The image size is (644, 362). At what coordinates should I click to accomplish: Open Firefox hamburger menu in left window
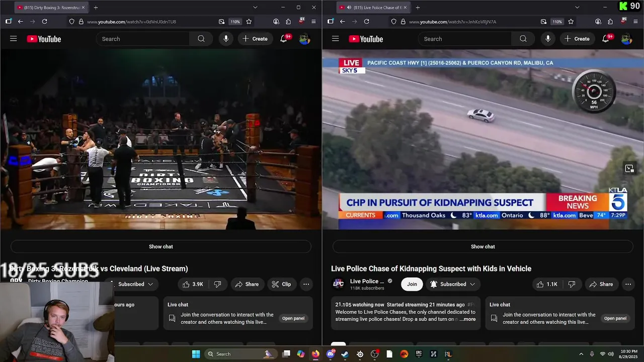(x=313, y=22)
